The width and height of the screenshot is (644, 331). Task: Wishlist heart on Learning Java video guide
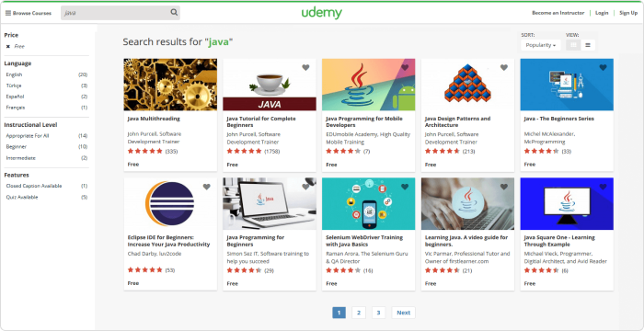click(x=504, y=187)
